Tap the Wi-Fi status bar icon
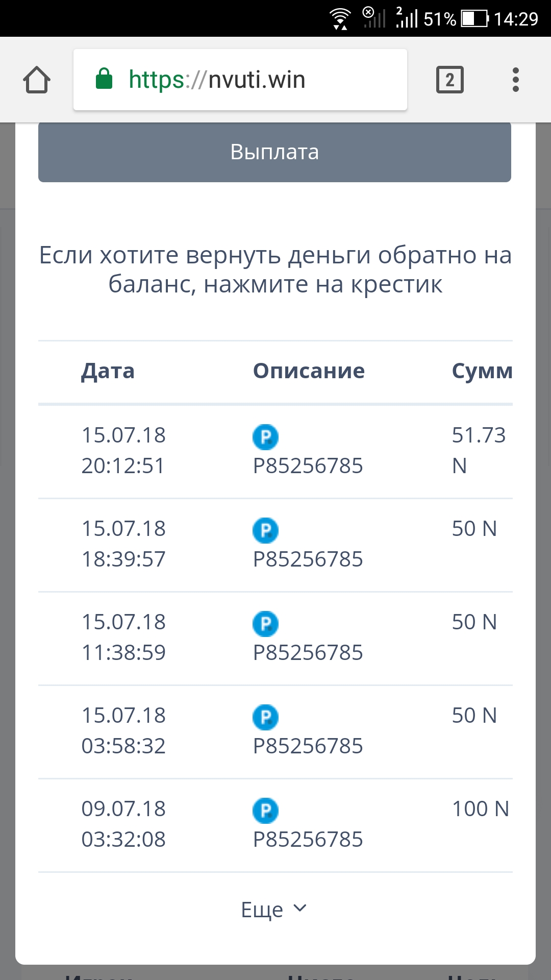Viewport: 551px width, 980px height. click(340, 19)
